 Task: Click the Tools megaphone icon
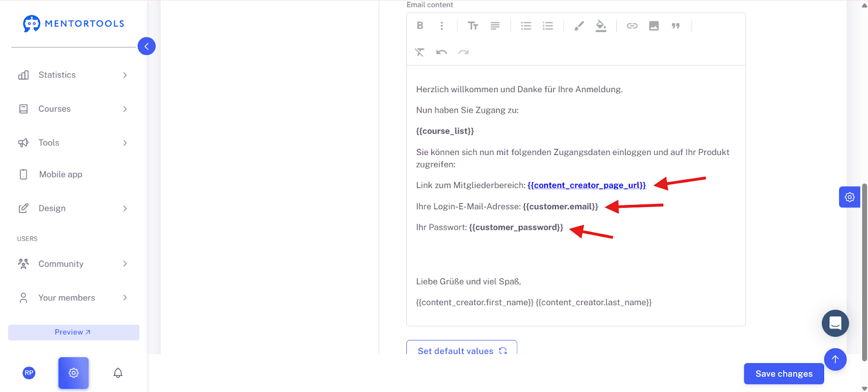coord(23,143)
